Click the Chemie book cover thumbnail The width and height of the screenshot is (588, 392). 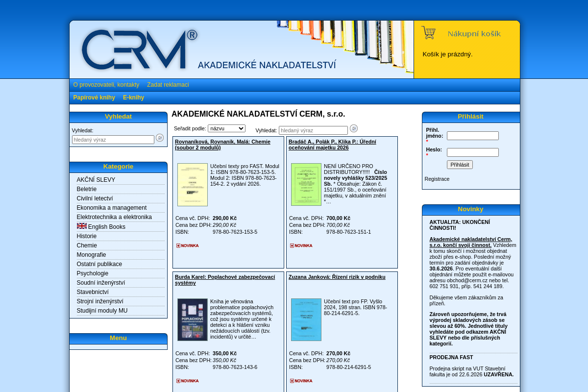point(193,185)
